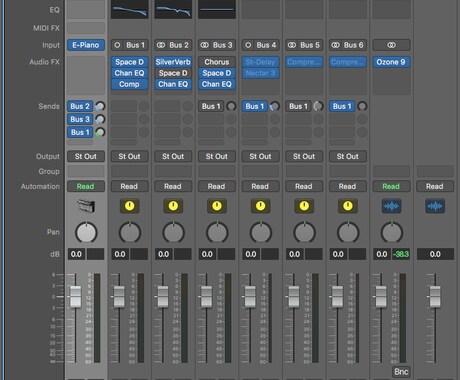The image size is (460, 380).
Task: Open the Ozone 9 plugin on the output strip
Action: [392, 62]
